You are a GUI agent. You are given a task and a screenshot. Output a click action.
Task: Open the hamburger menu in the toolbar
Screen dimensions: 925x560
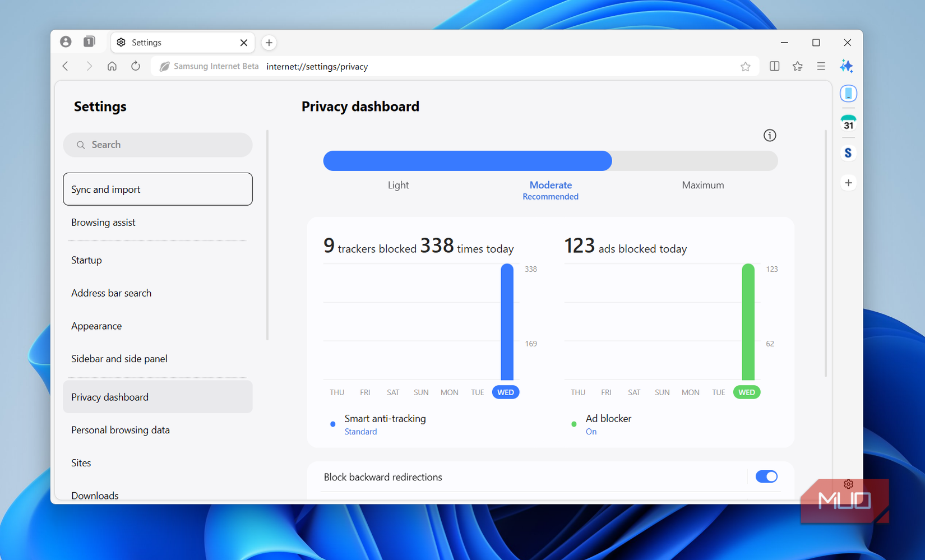pos(821,66)
